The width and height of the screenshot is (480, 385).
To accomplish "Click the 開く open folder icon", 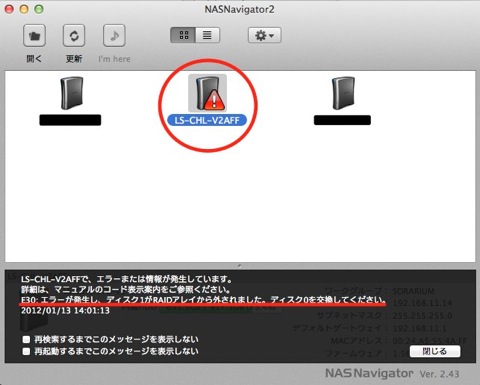I will 34,36.
